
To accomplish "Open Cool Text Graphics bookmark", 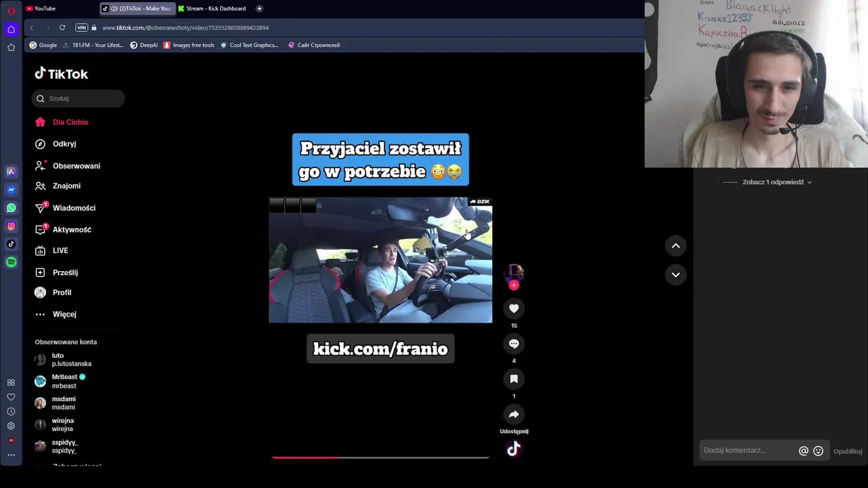I will (250, 45).
